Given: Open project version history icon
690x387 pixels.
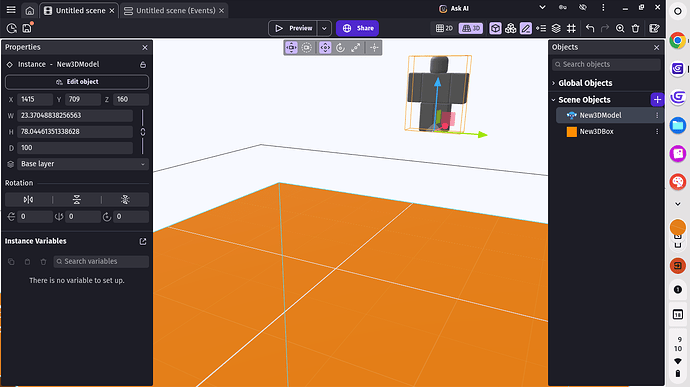Looking at the screenshot, I should coord(11,28).
